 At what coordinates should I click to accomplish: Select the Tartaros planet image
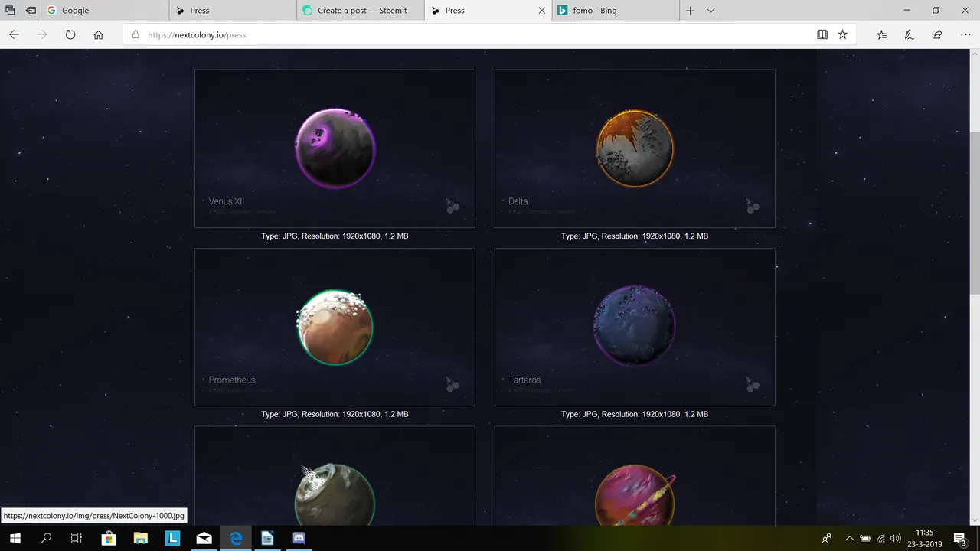[635, 327]
